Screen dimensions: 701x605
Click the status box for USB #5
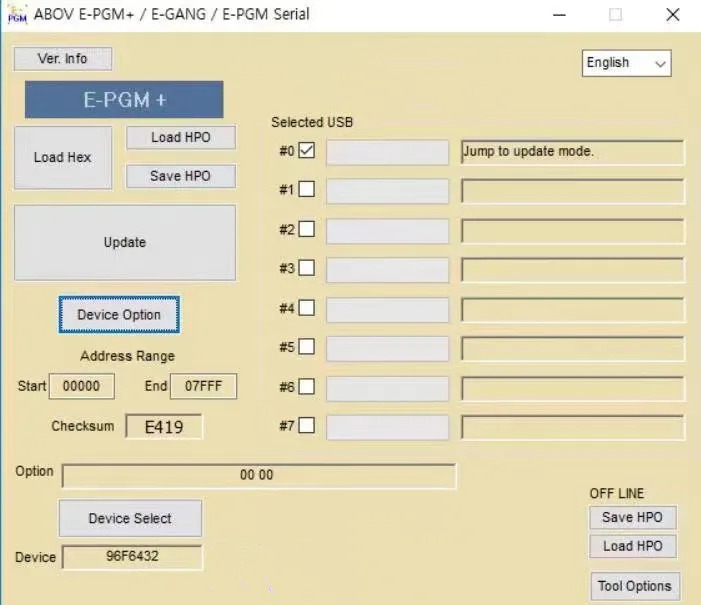click(x=572, y=349)
